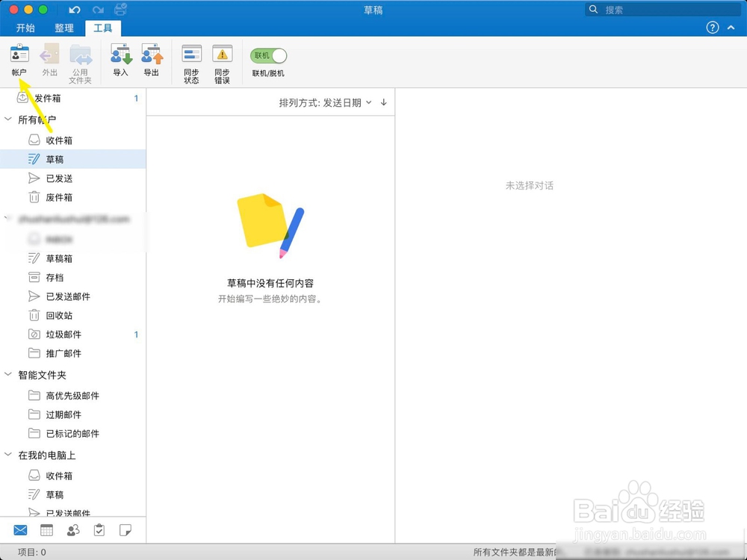Screen dimensions: 747x560
Task: Switch to the 开始 ribbon tab
Action: (x=25, y=28)
